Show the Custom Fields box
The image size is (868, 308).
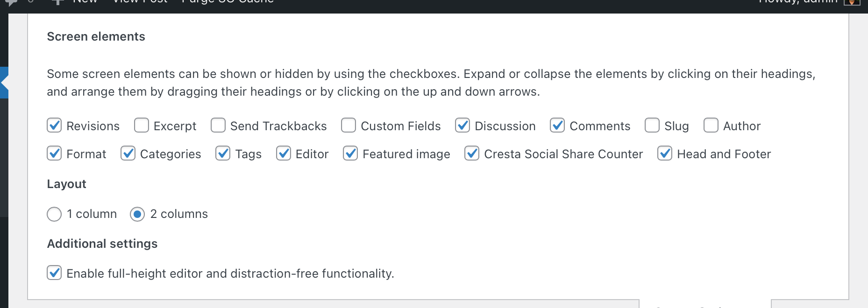click(348, 125)
